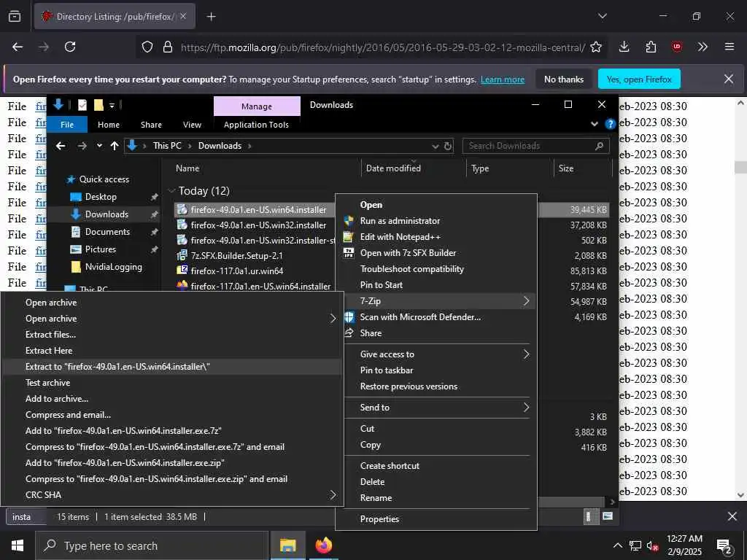
Task: Click the firefox-117.0a1.ur.win64 file icon
Action: point(182,271)
